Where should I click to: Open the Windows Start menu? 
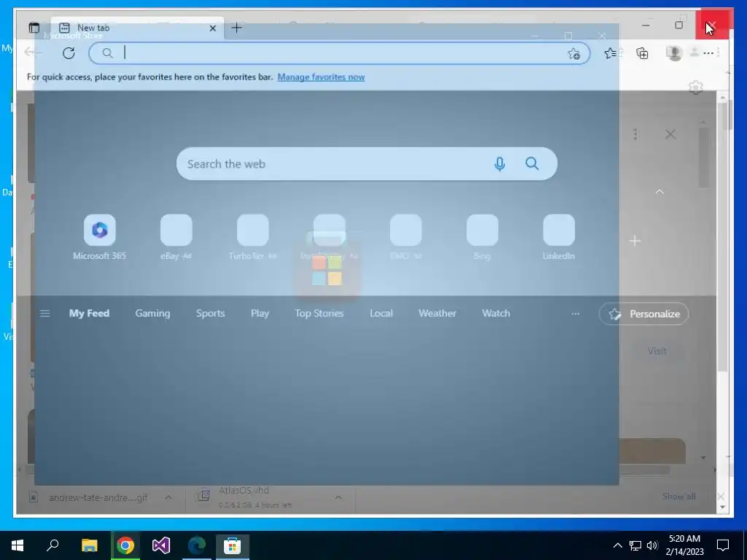[18, 545]
